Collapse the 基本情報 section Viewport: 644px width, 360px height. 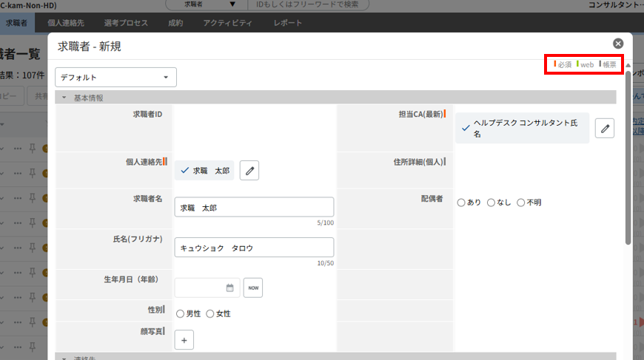coord(64,98)
